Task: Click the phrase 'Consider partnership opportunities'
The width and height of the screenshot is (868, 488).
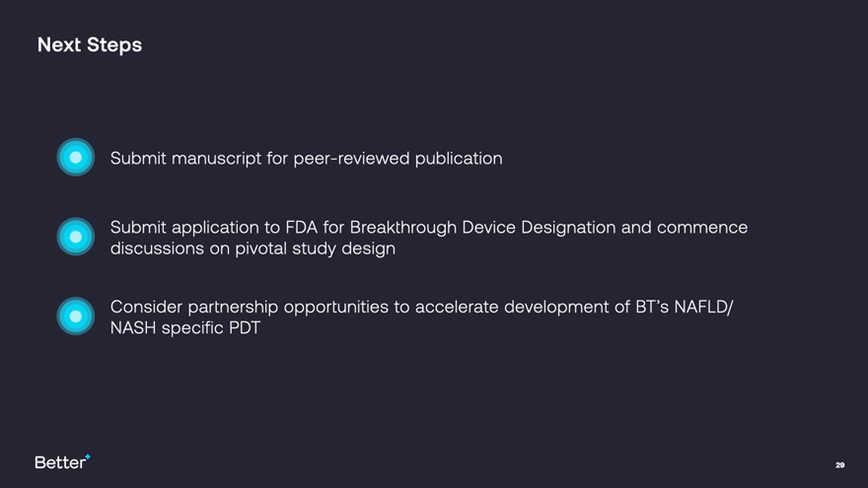Action: tap(250, 307)
